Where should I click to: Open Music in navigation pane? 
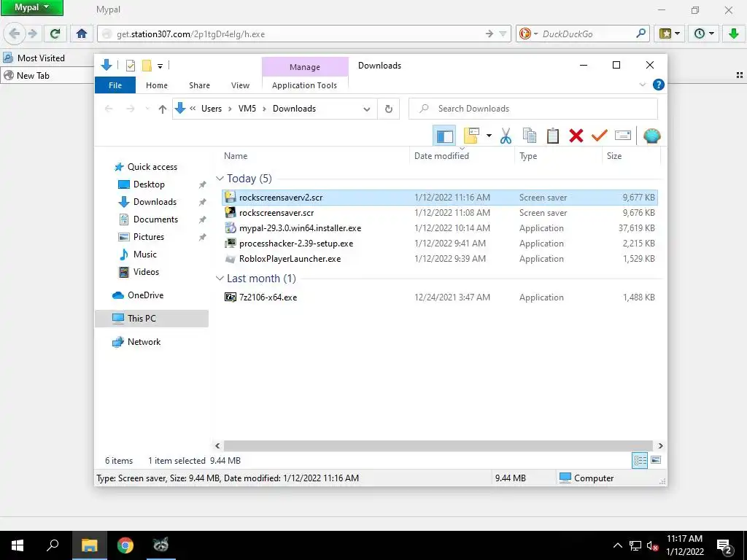pyautogui.click(x=144, y=254)
